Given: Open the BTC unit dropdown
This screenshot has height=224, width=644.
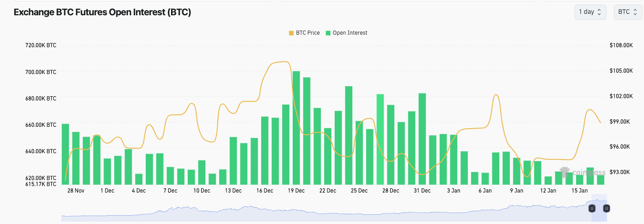Looking at the screenshot, I should tap(627, 12).
